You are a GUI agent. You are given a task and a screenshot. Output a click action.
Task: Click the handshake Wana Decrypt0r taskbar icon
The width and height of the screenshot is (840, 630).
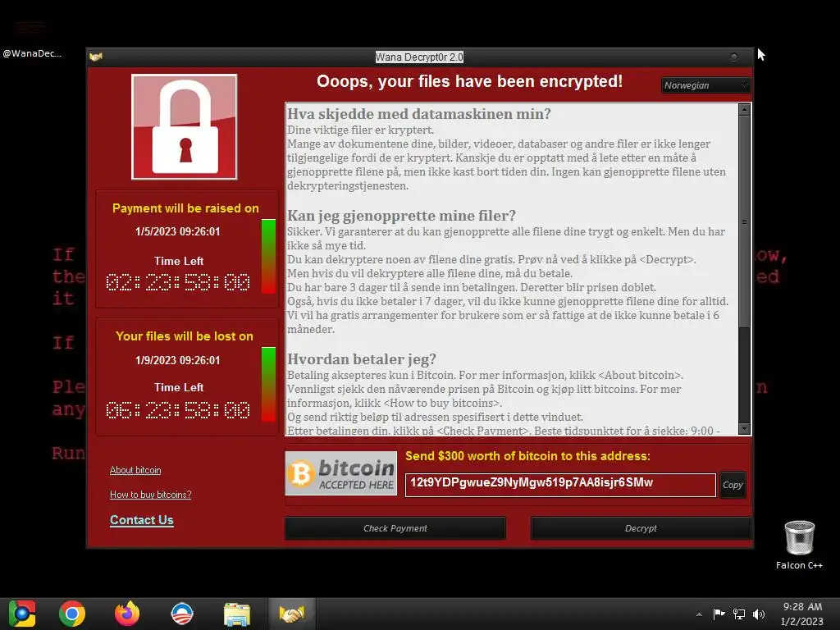click(x=291, y=614)
